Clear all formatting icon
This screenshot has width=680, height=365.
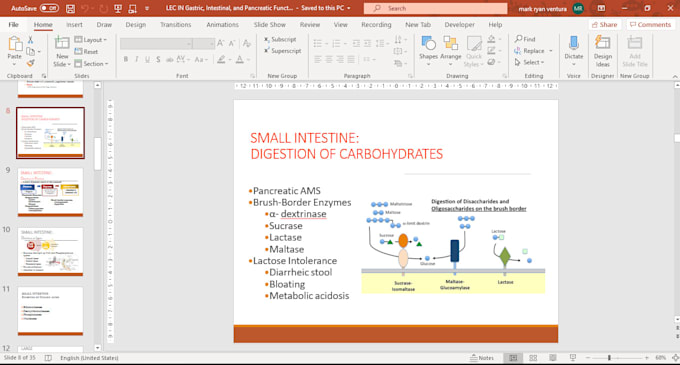(247, 43)
